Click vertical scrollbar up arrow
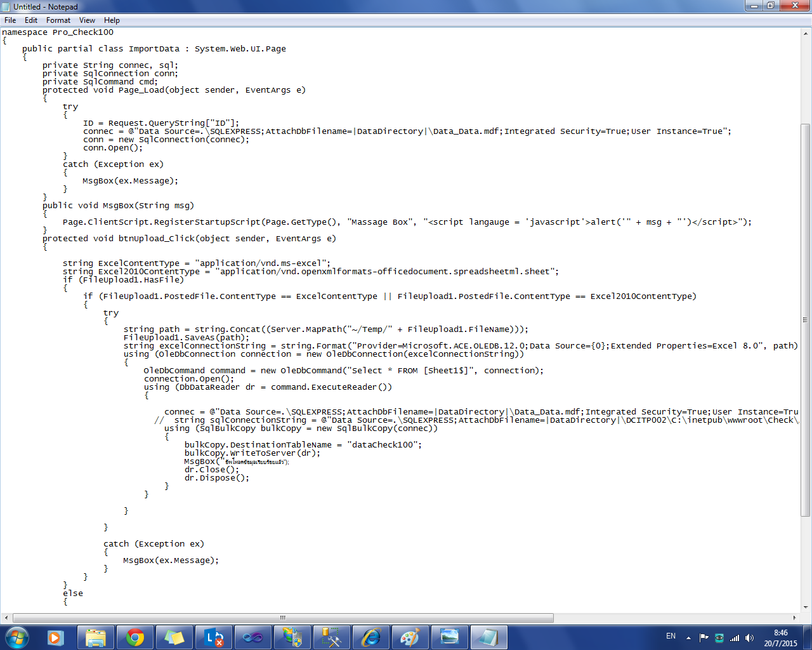812x650 pixels. [x=806, y=33]
